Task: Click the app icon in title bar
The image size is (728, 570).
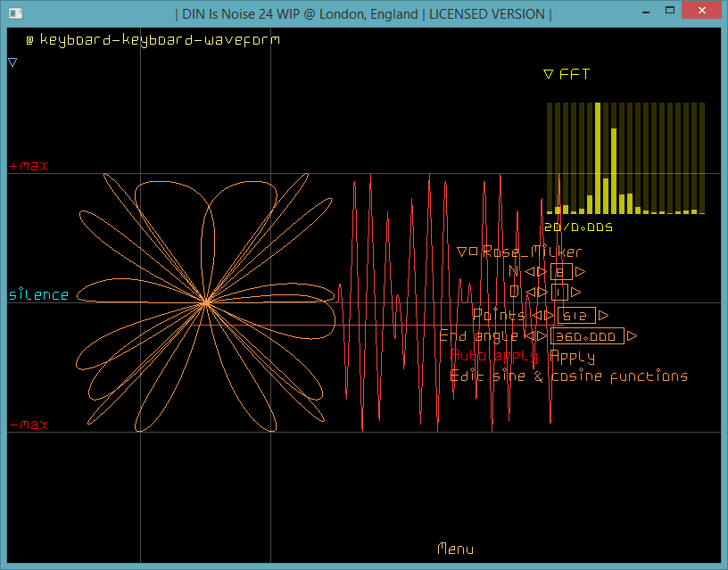Action: (x=12, y=13)
